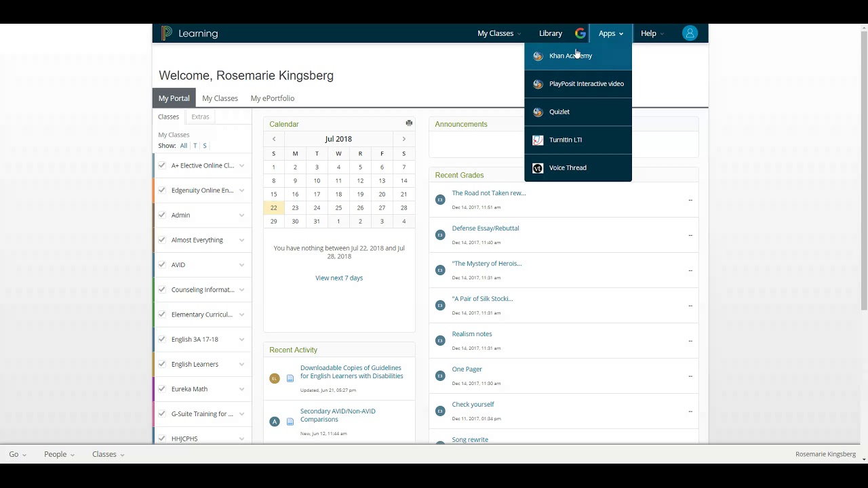Open the People menu in bottom bar
The image size is (868, 488).
(x=59, y=454)
